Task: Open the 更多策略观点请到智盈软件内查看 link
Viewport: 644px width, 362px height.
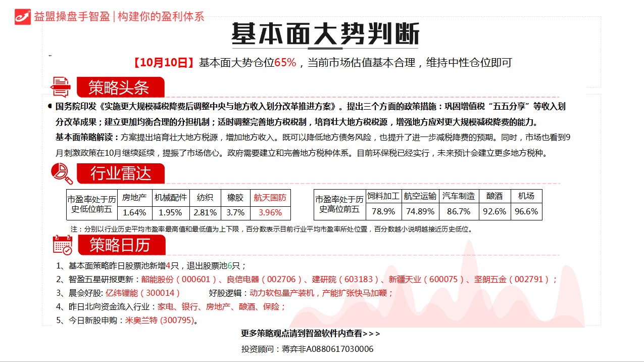Action: coord(310,334)
